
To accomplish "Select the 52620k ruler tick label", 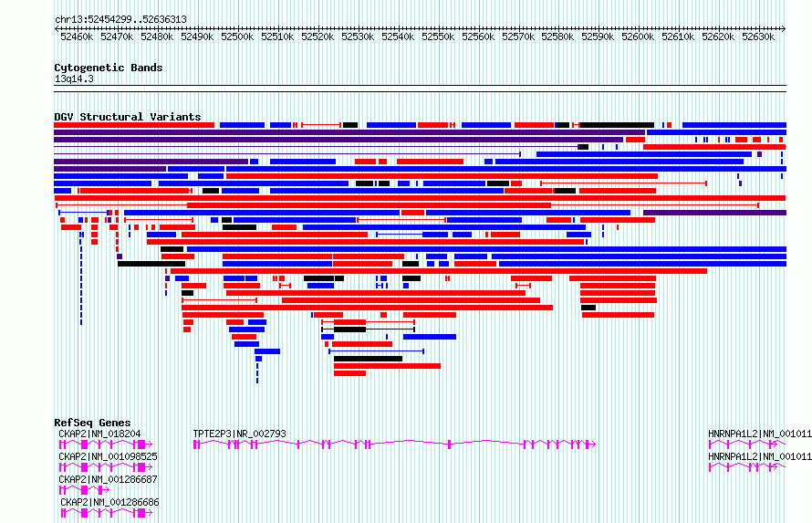I will pos(718,37).
